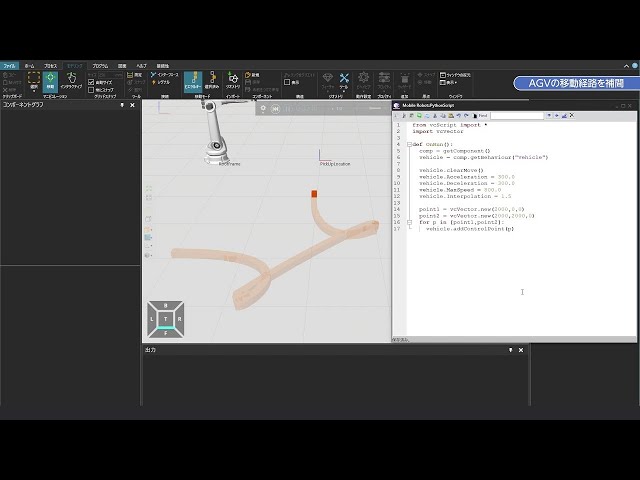This screenshot has height=480, width=640.
Task: Switch to the プロセス (Process) tab
Action: 51,66
